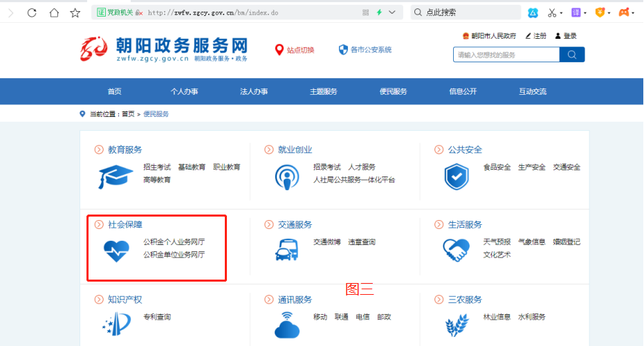Bookmark page with the star icon
Image resolution: width=644 pixels, height=346 pixels.
coord(75,12)
